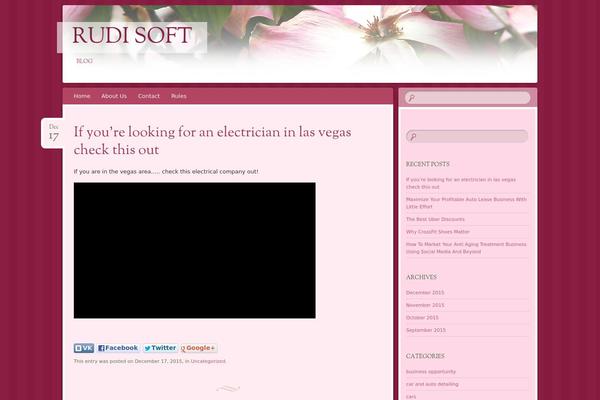Click the CATEGORIES heading
The image size is (600, 400).
click(x=425, y=356)
